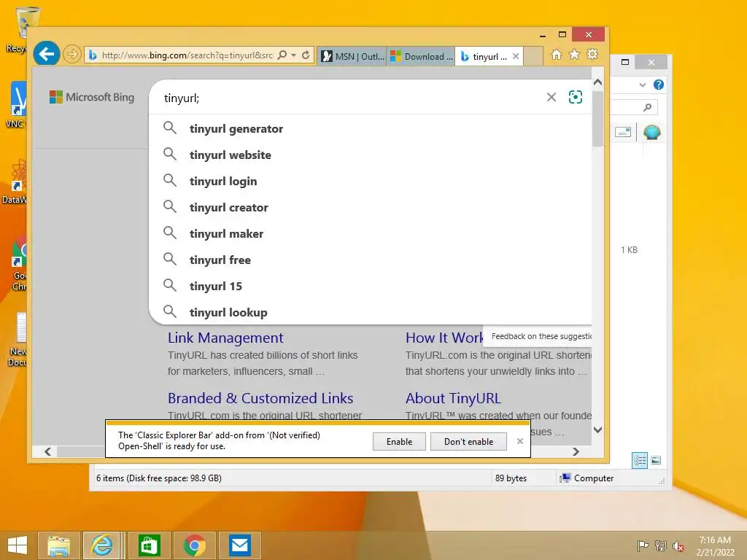This screenshot has width=747, height=560.
Task: Click the page scroll down arrow
Action: pyautogui.click(x=597, y=429)
